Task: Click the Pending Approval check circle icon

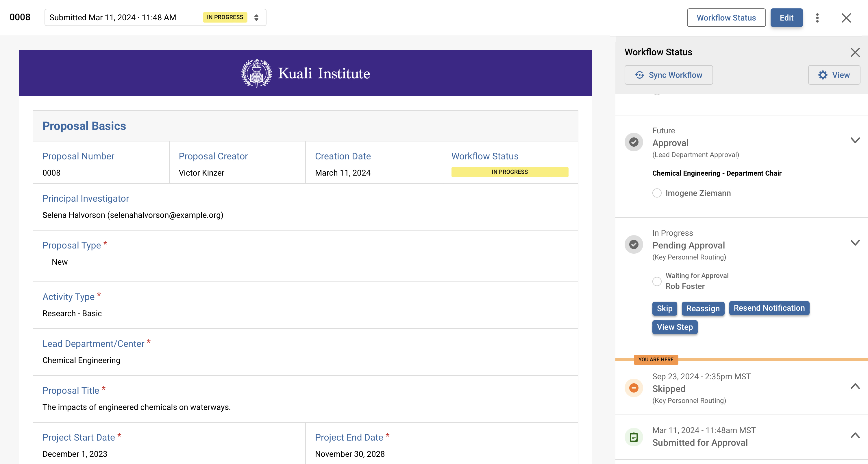Action: click(x=634, y=244)
